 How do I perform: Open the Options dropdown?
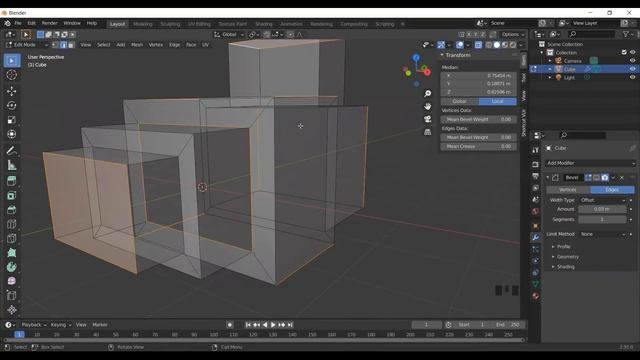click(x=513, y=35)
